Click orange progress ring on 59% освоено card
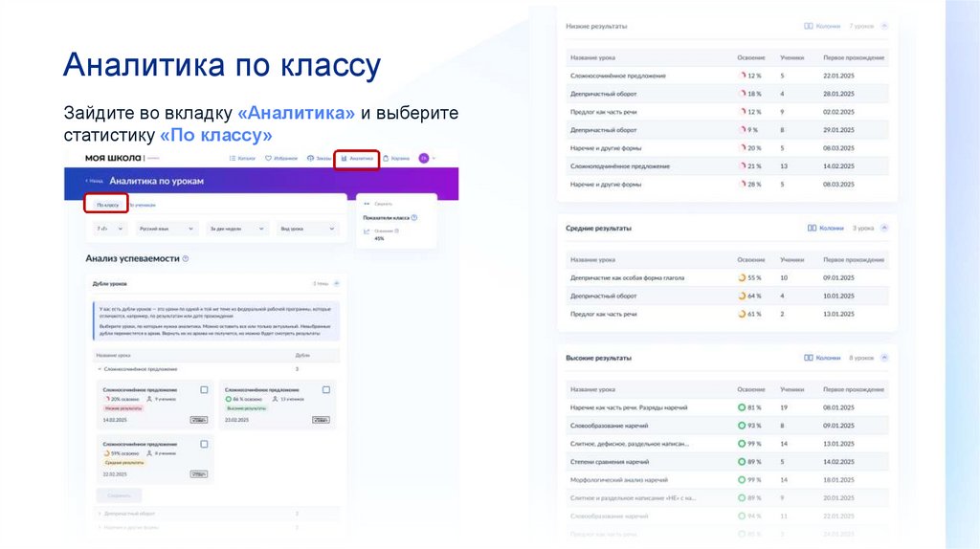 click(x=106, y=453)
